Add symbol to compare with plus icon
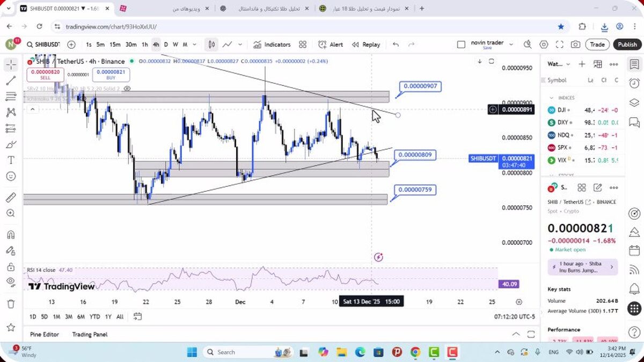644x362 pixels. coord(71,45)
